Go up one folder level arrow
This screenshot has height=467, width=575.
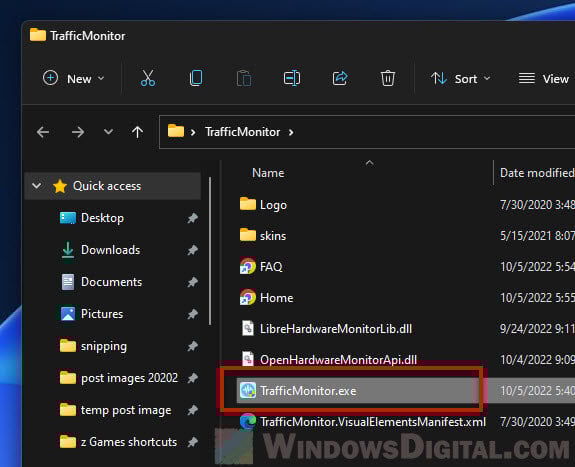coord(138,132)
